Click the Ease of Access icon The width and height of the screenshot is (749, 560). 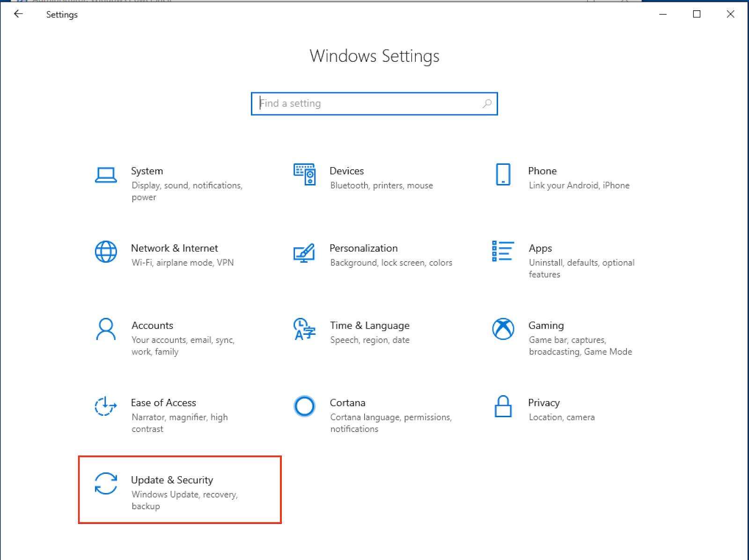pyautogui.click(x=105, y=407)
